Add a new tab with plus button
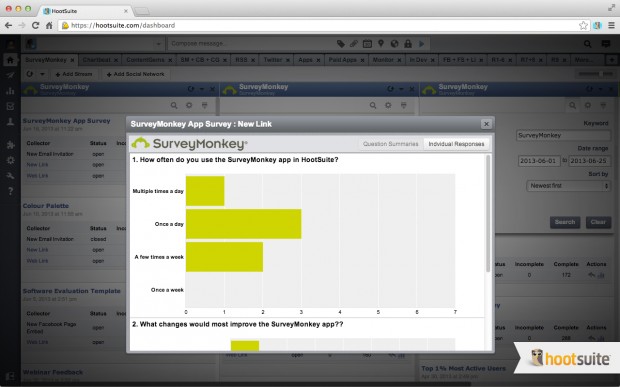The height and width of the screenshot is (387, 620). coord(611,60)
